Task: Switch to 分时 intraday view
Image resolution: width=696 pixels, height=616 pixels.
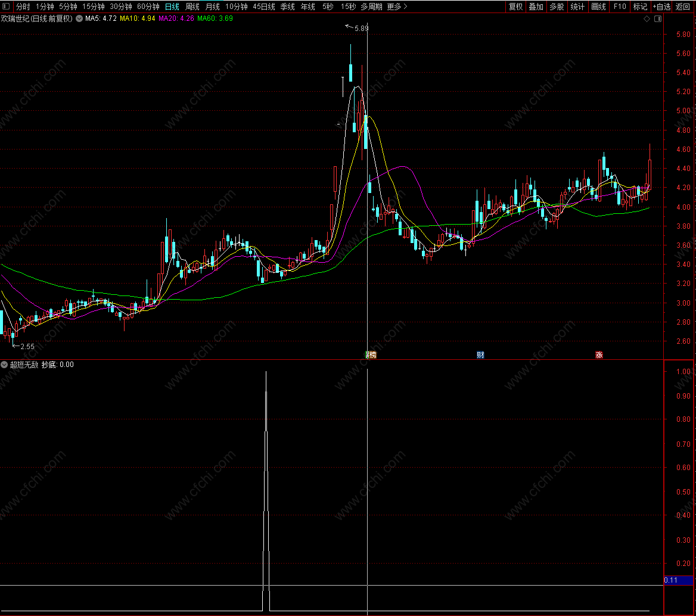Action: pos(23,7)
